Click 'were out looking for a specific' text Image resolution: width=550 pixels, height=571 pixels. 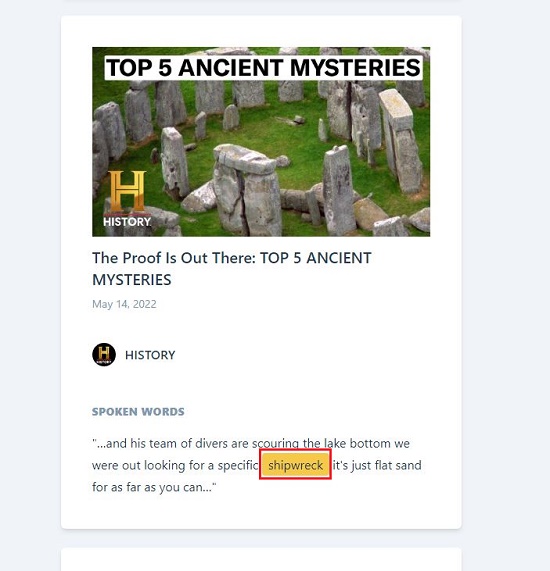[x=175, y=465]
